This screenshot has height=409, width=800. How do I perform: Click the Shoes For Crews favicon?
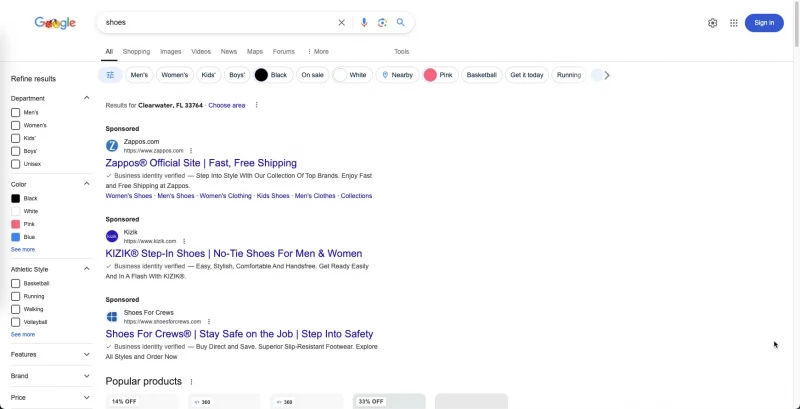[x=112, y=317]
